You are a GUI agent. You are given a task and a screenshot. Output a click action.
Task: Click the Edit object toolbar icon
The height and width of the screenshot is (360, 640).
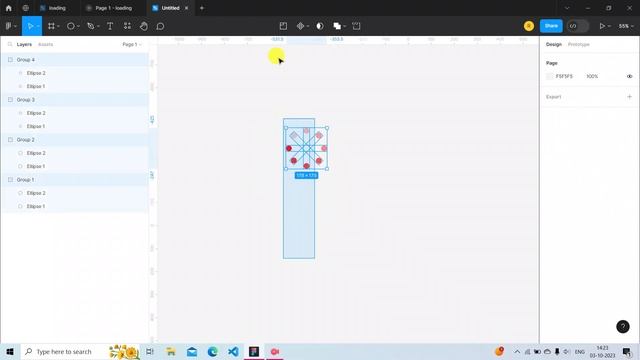(x=283, y=26)
